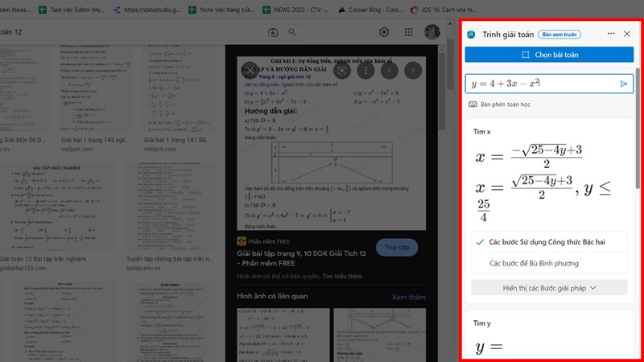This screenshot has width=644, height=362.
Task: Open the large preview image of Giải bài 1
Action: tap(332, 143)
